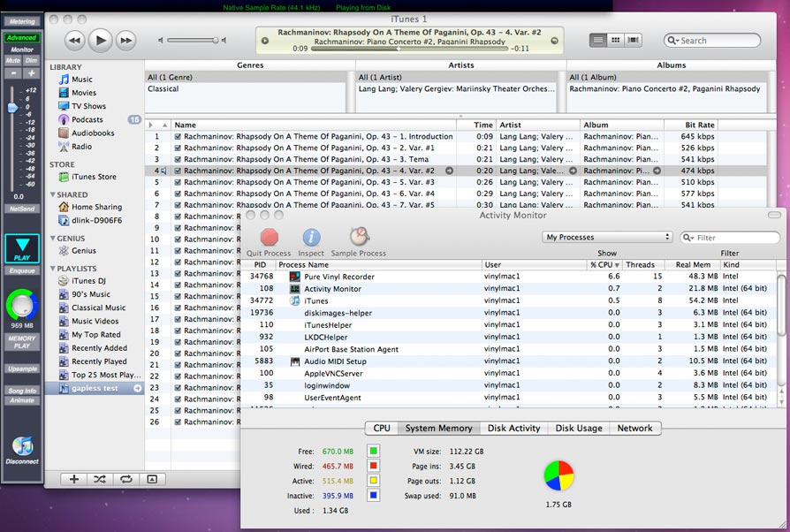Screen dimensions: 790x532
Task: Collapse the SHARED section triangle in sidebar
Action: [52, 194]
